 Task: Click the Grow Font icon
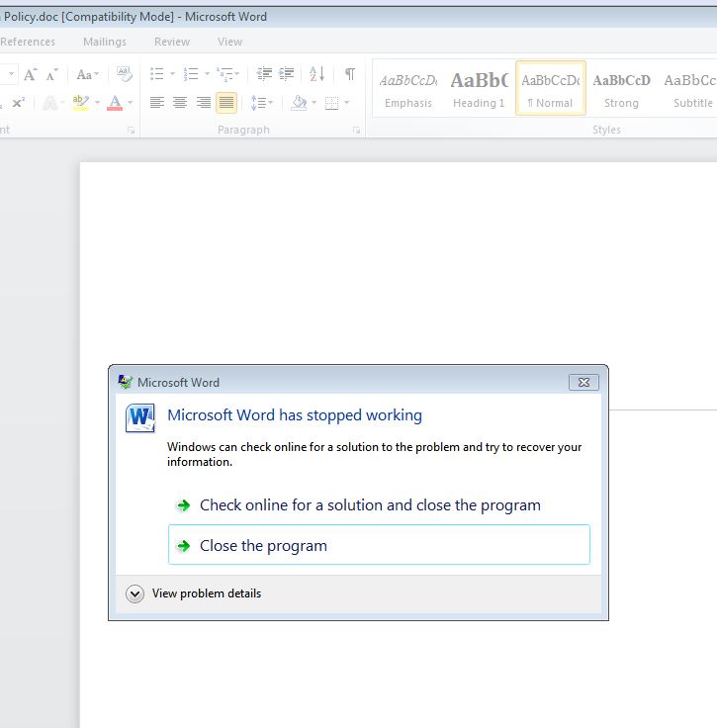pyautogui.click(x=31, y=74)
